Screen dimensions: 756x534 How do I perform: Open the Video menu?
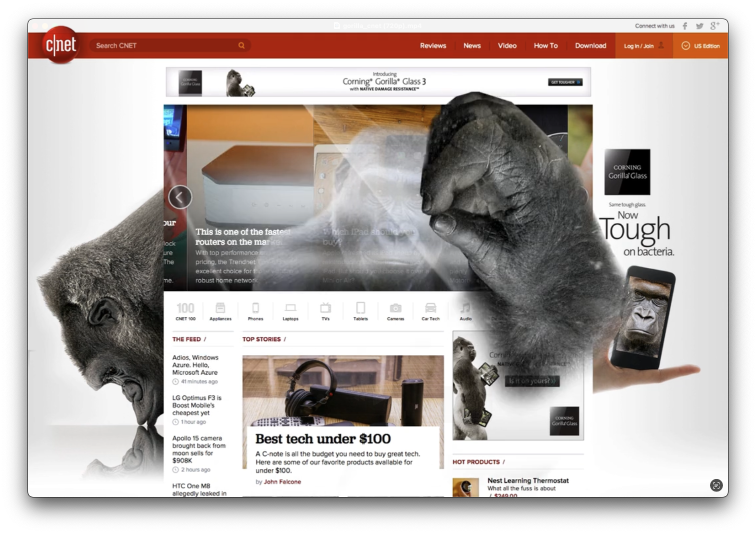(x=507, y=46)
